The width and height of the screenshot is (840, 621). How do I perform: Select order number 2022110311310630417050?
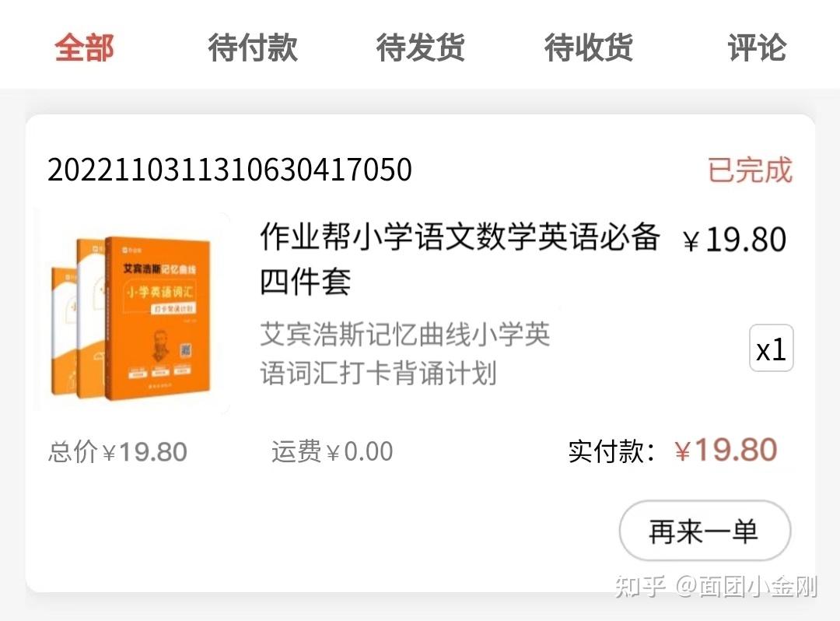(229, 170)
